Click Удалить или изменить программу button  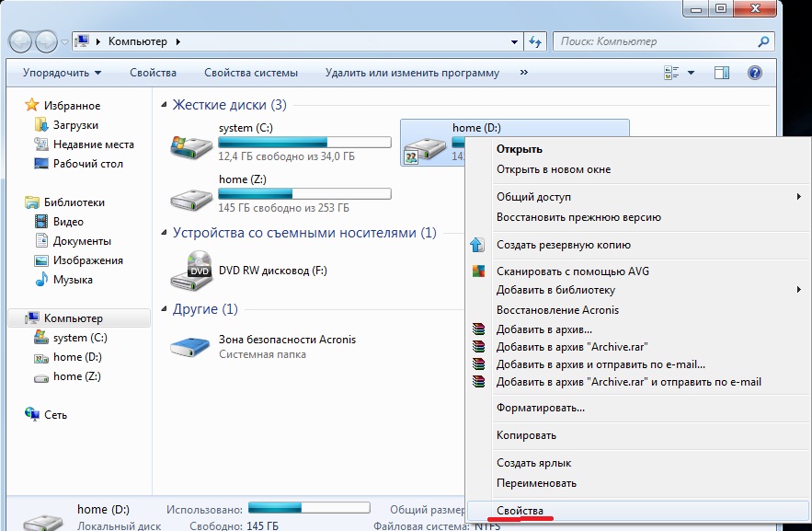[x=412, y=73]
